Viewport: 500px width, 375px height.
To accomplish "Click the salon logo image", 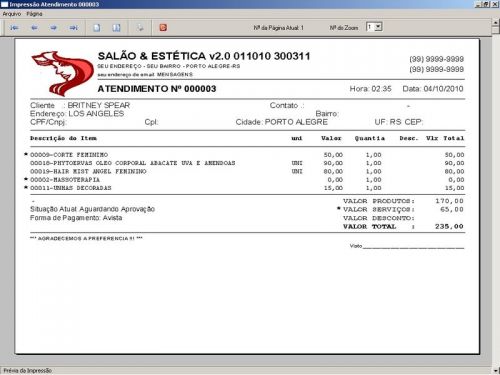I will click(x=62, y=73).
